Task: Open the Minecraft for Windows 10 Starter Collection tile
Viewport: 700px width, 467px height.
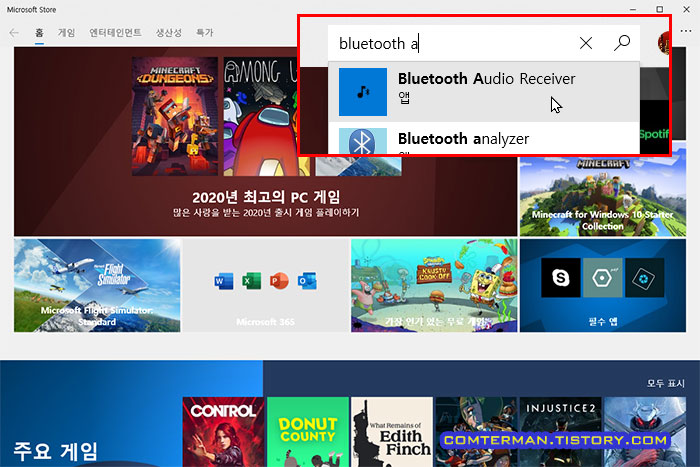Action: coord(603,190)
